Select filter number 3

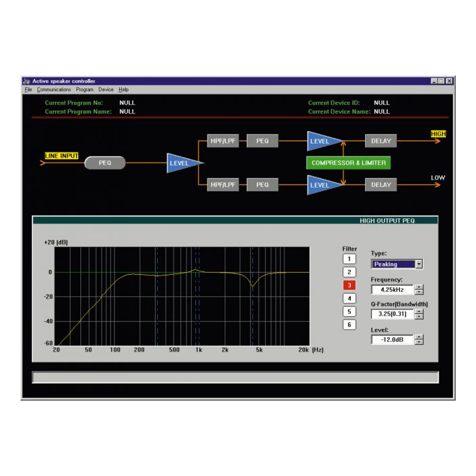[x=349, y=286]
